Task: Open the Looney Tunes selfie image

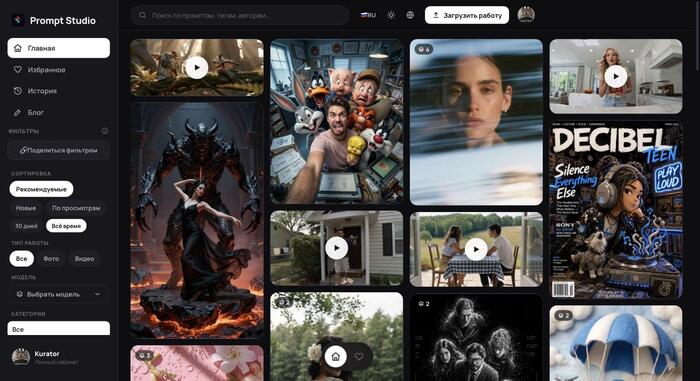Action: [x=337, y=121]
